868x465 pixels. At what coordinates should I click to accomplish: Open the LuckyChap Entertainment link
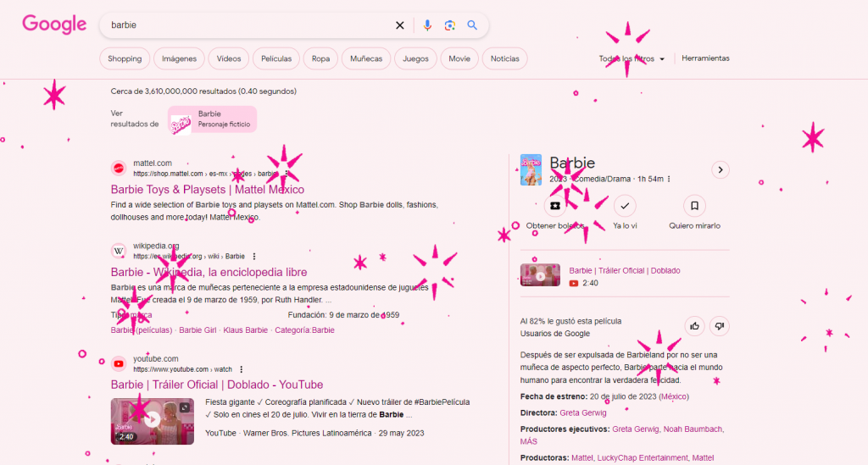643,458
